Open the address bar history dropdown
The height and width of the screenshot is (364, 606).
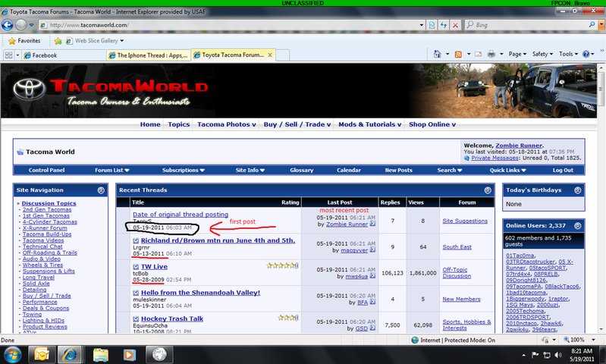pos(422,25)
